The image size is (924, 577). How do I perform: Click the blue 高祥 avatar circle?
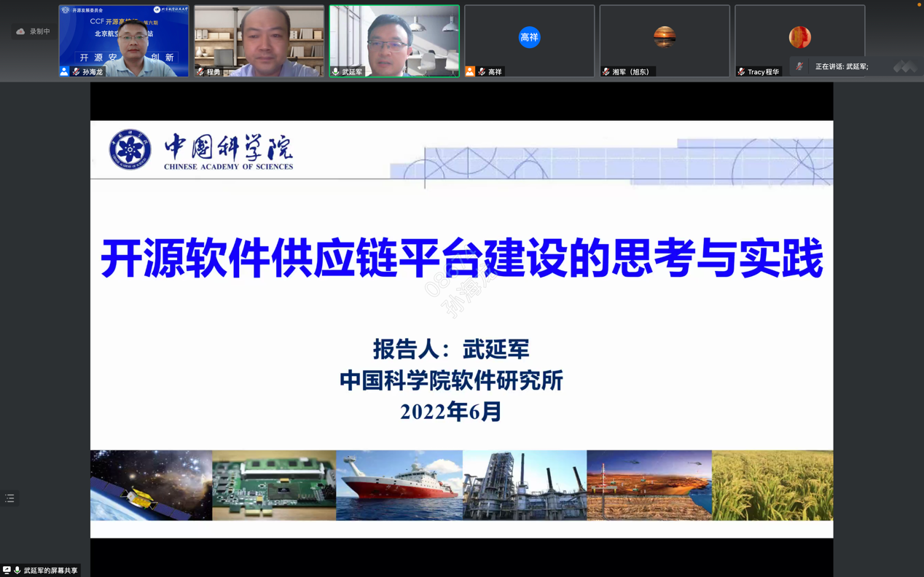(x=529, y=37)
